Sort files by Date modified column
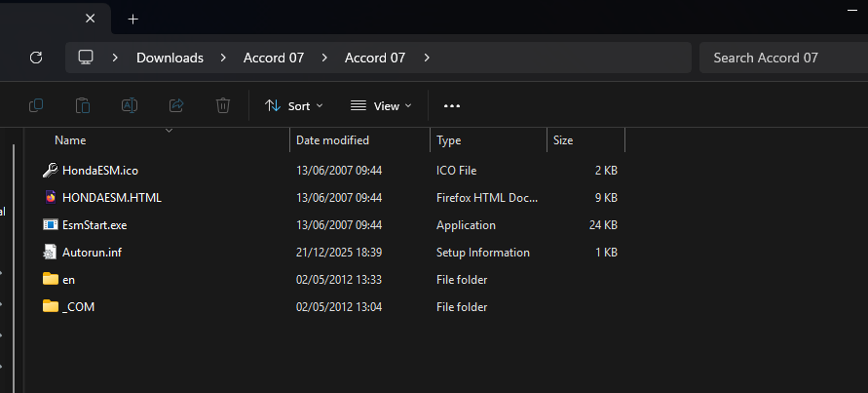The image size is (868, 393). [x=332, y=140]
